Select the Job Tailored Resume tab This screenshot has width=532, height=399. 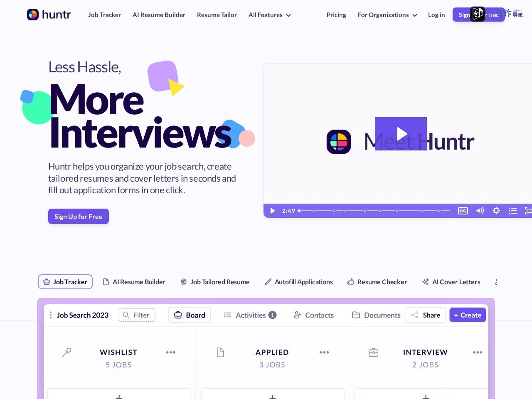(x=215, y=282)
